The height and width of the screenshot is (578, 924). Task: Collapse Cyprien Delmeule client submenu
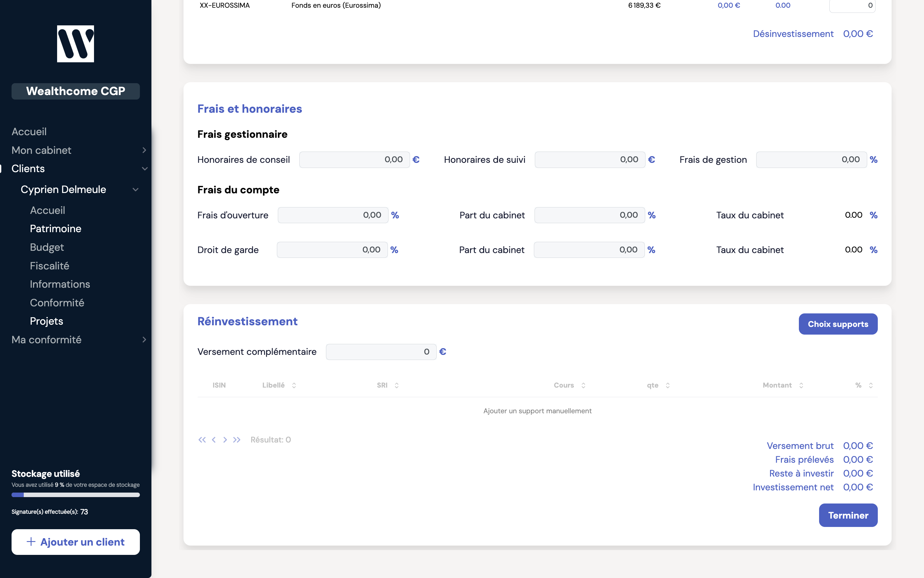[135, 189]
